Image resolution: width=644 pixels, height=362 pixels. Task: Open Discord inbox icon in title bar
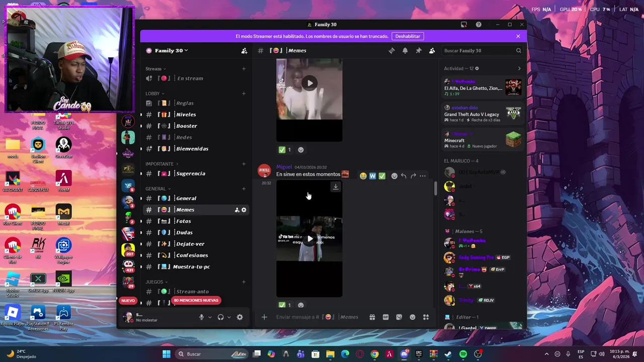click(x=464, y=25)
